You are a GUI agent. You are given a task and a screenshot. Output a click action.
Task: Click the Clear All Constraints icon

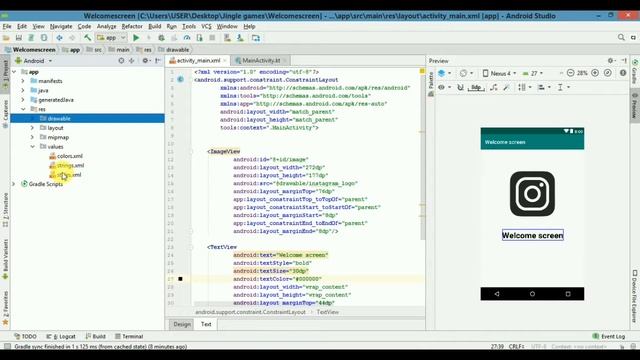[x=493, y=87]
